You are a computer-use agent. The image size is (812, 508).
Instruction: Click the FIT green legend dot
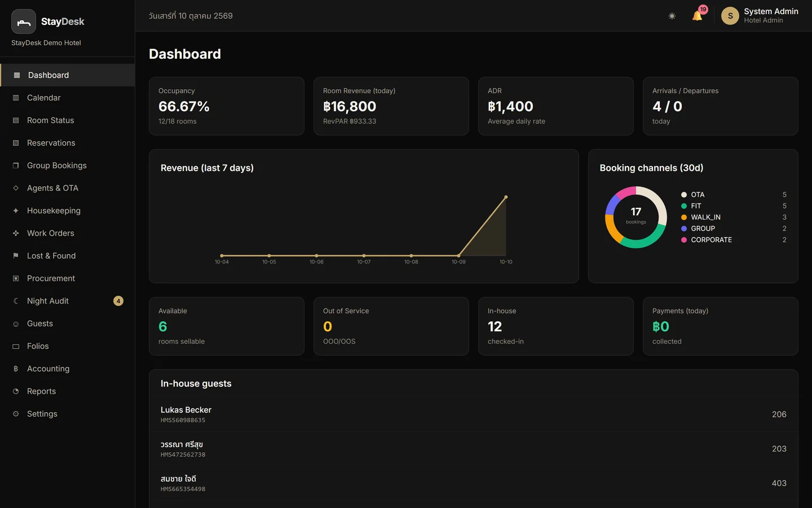click(x=684, y=206)
